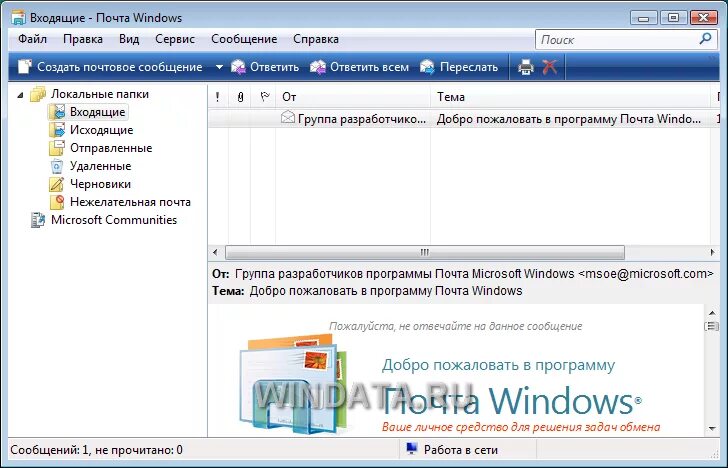Click the opened envelope icon of the message
This screenshot has width=728, height=468.
[x=288, y=117]
